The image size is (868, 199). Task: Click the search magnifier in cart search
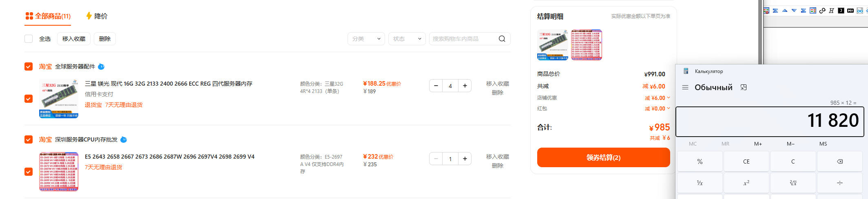click(502, 39)
